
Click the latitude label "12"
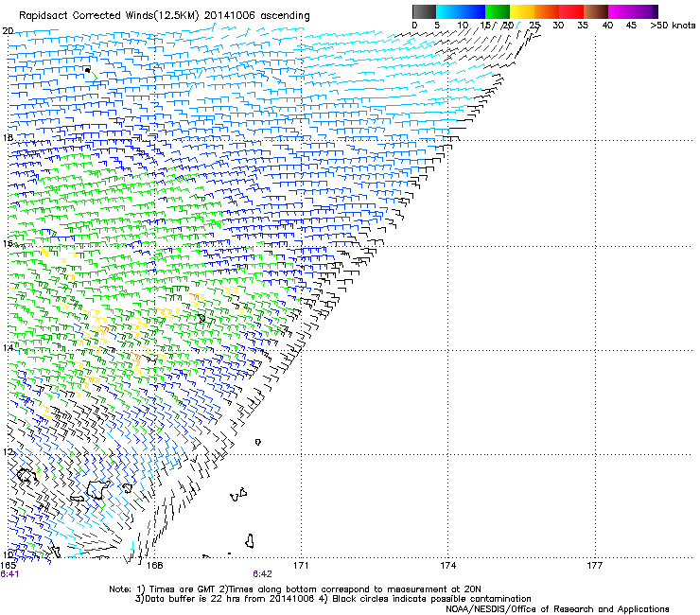point(8,451)
